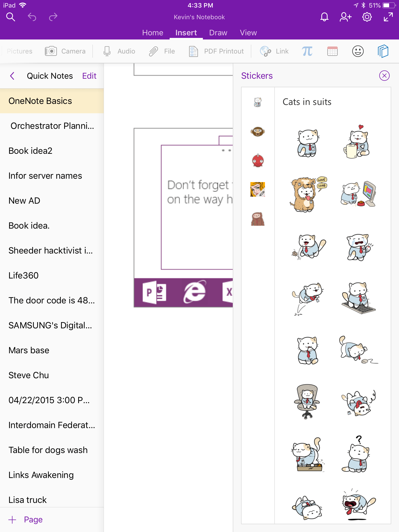Viewport: 399px width, 532px height.
Task: Close the Stickers panel
Action: (x=384, y=76)
